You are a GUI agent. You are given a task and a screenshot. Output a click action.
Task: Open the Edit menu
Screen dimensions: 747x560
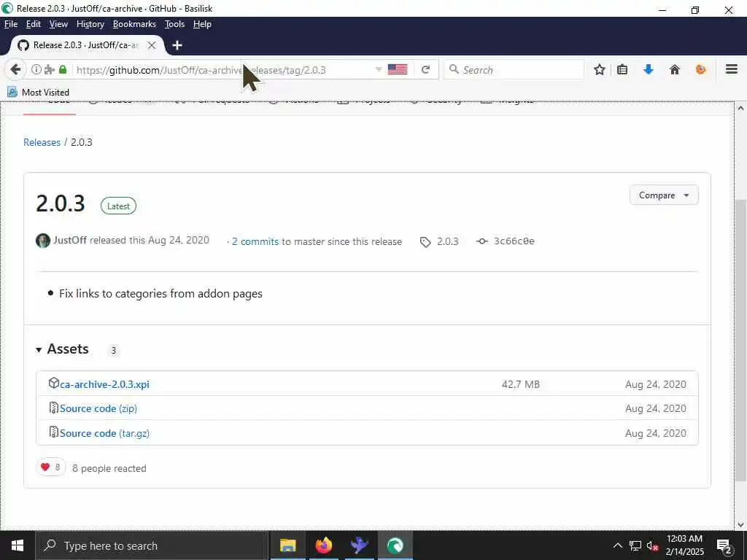coord(34,24)
